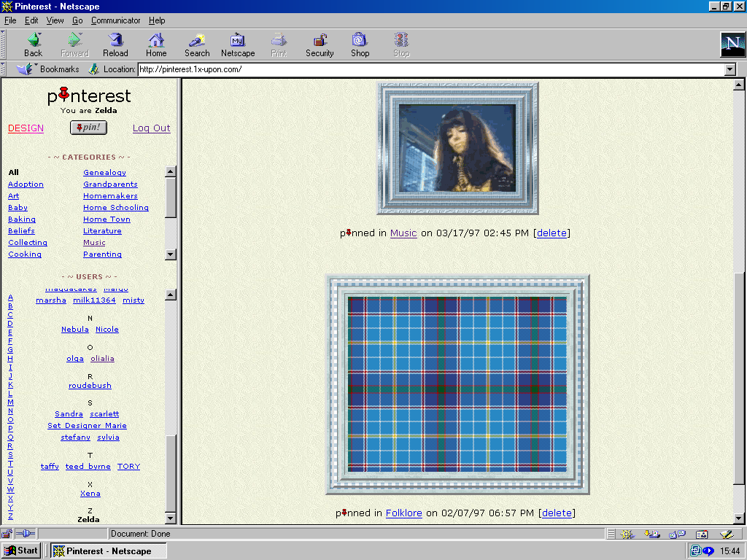Open the Shop toolbar icon
The height and width of the screenshot is (560, 747).
click(360, 44)
